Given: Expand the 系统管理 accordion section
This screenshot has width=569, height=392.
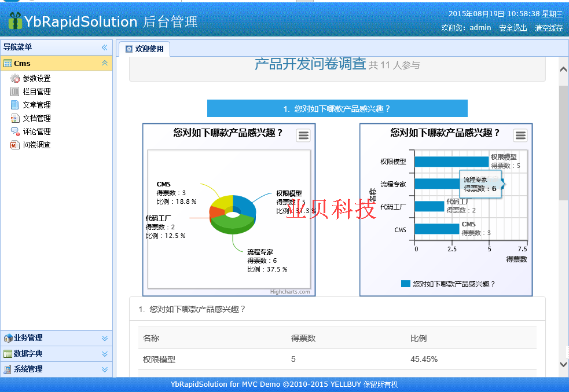Looking at the screenshot, I should click(x=105, y=369).
